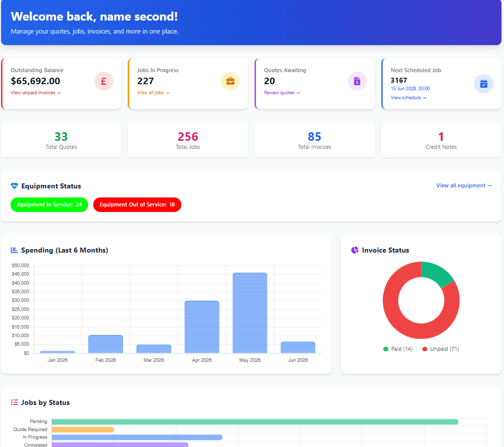Click the checklist icon beside Jobs by Status
This screenshot has width=504, height=447.
click(x=14, y=402)
